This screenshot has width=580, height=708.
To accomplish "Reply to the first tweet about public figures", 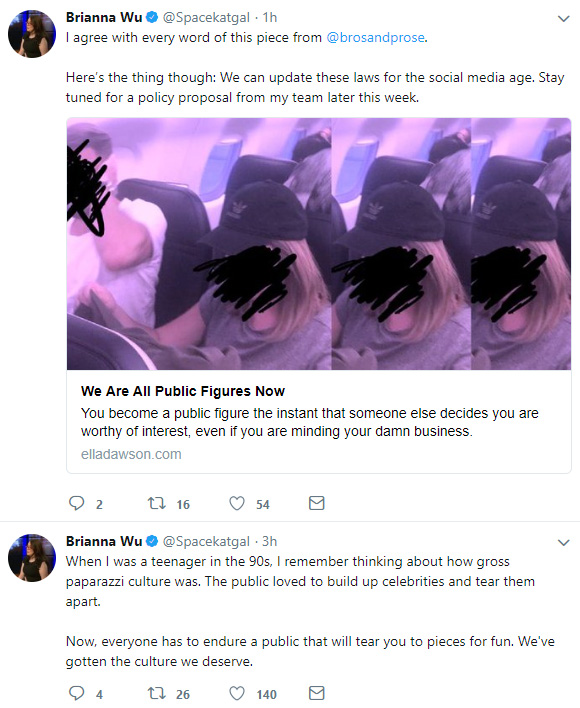I will [x=76, y=503].
